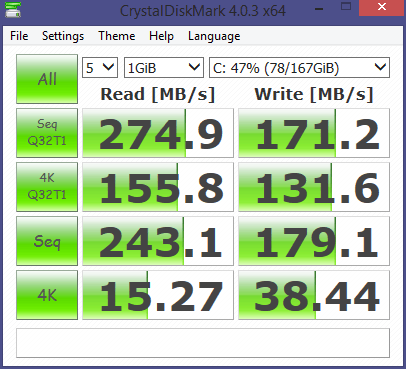Expand the drive selector showing C: 47%
This screenshot has height=369, width=406.
(299, 68)
